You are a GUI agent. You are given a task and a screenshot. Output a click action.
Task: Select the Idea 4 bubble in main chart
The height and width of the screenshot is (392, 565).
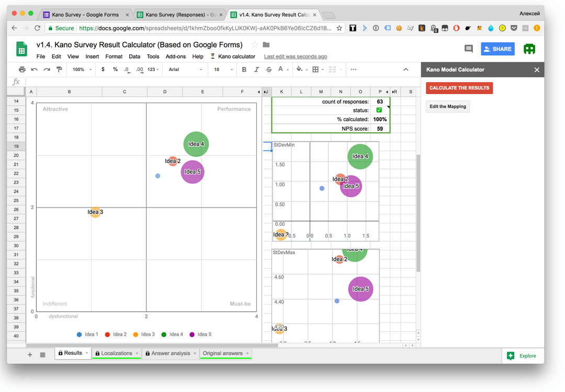196,144
